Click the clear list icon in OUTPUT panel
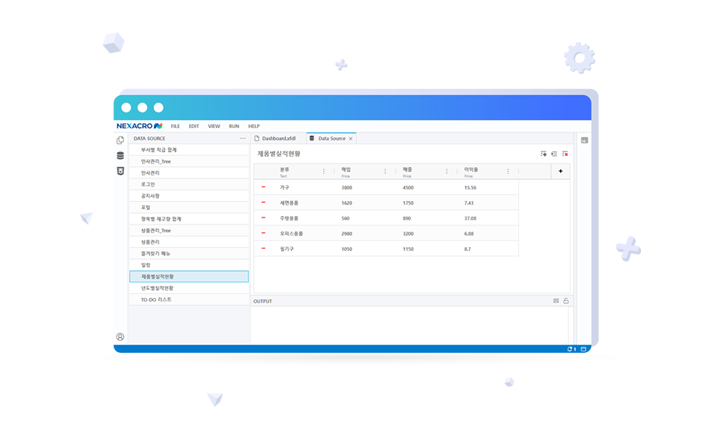720x440 pixels. [556, 301]
